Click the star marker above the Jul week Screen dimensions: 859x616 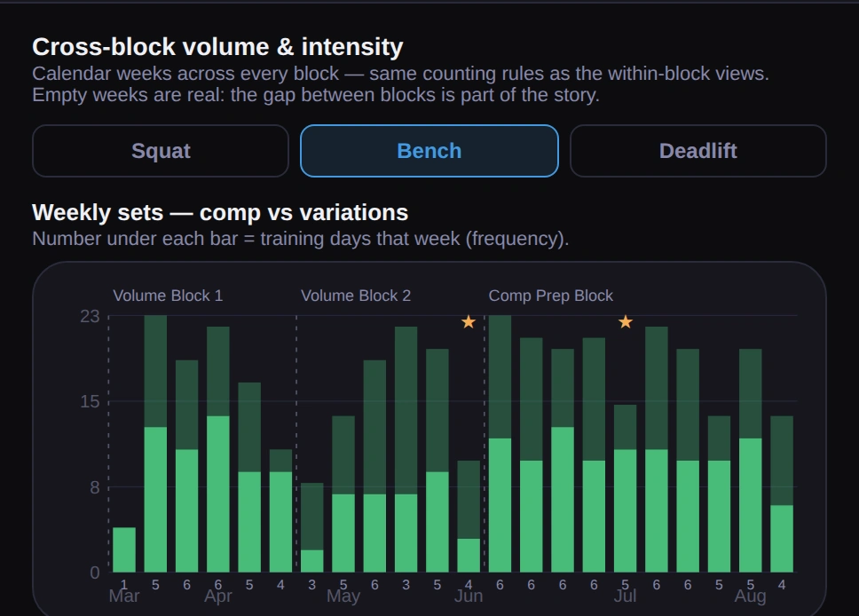tap(625, 321)
